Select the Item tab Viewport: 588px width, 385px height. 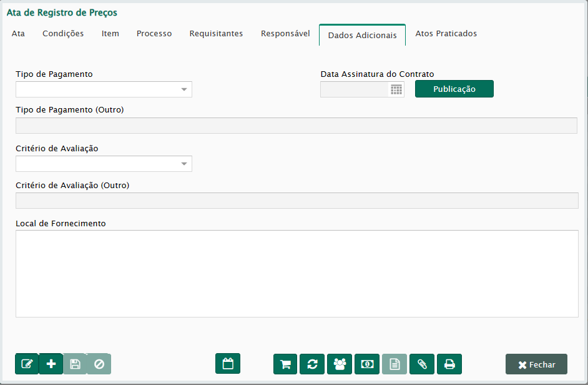point(110,34)
